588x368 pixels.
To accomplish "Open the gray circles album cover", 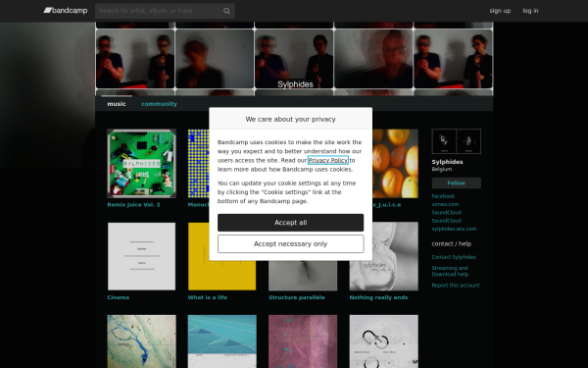I will pos(383,342).
